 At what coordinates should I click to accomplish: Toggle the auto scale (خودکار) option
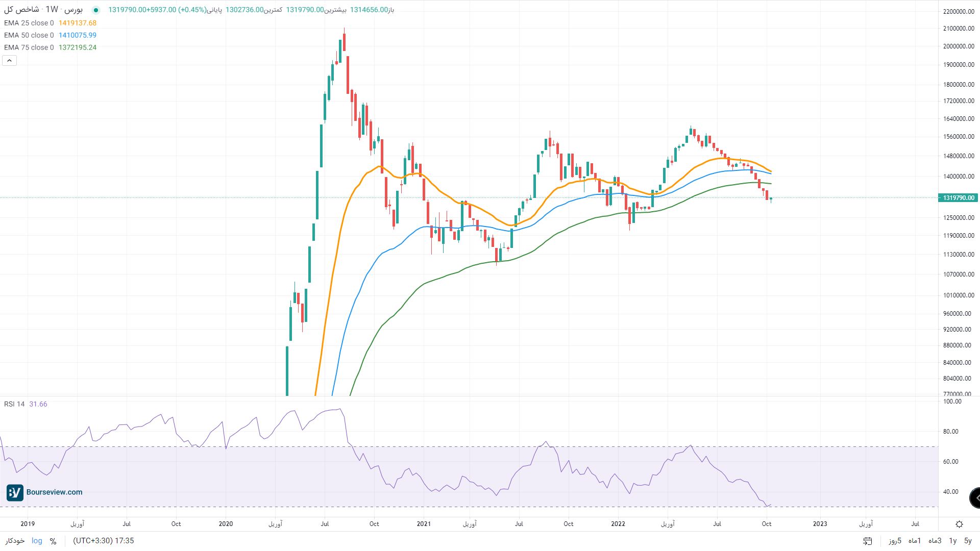[x=15, y=541]
